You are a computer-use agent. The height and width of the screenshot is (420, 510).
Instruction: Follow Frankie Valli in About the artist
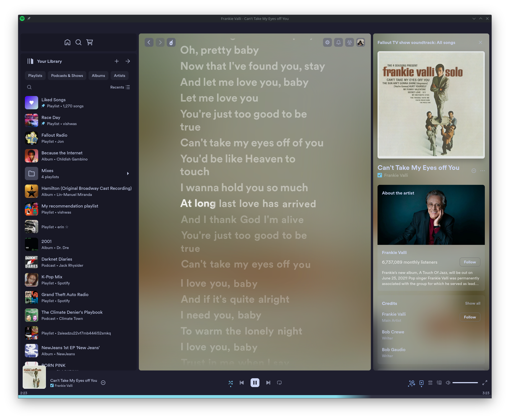click(x=470, y=262)
